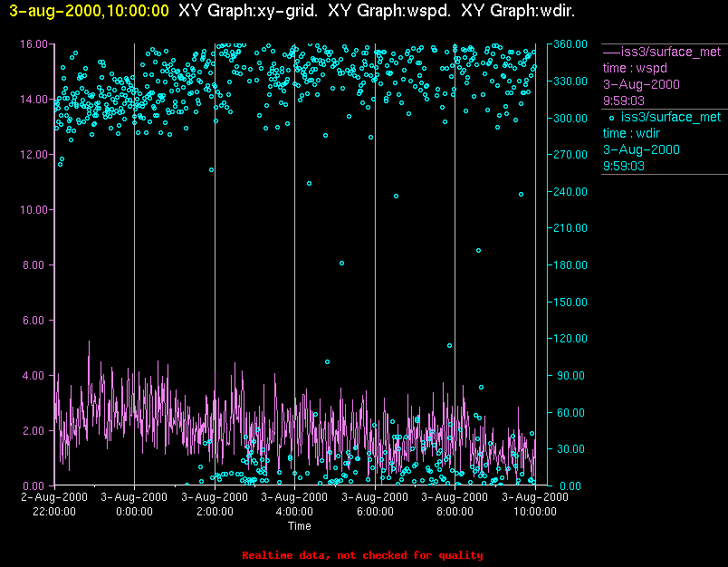
Task: Click the pink iss3/surface_met legend entry
Action: [x=671, y=52]
